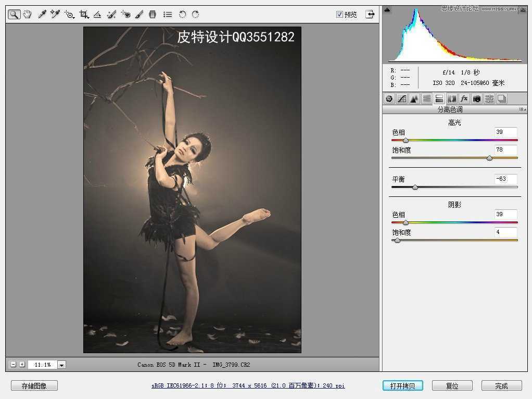This screenshot has height=399, width=532.
Task: Click the highlights saturation field 78
Action: pos(505,149)
